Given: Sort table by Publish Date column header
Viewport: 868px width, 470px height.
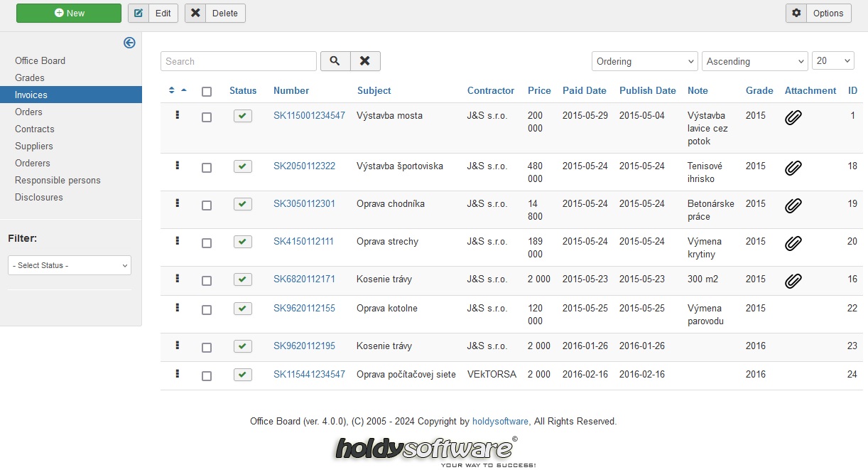Looking at the screenshot, I should [648, 90].
